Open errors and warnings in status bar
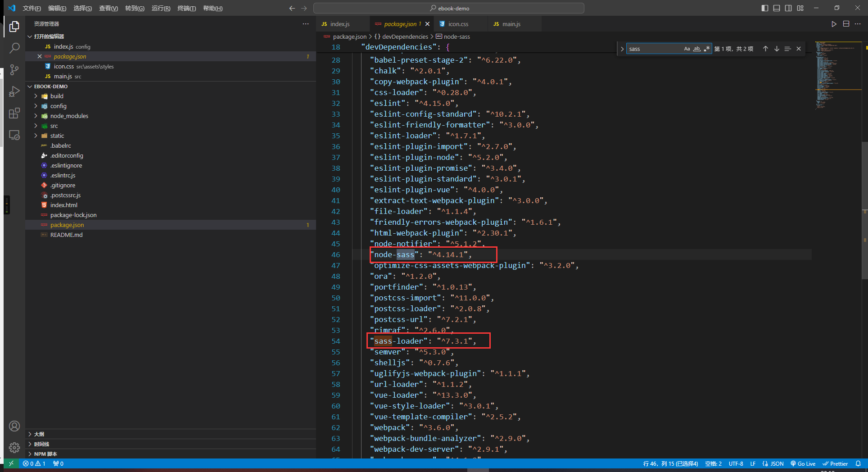The height and width of the screenshot is (472, 868). click(34, 463)
